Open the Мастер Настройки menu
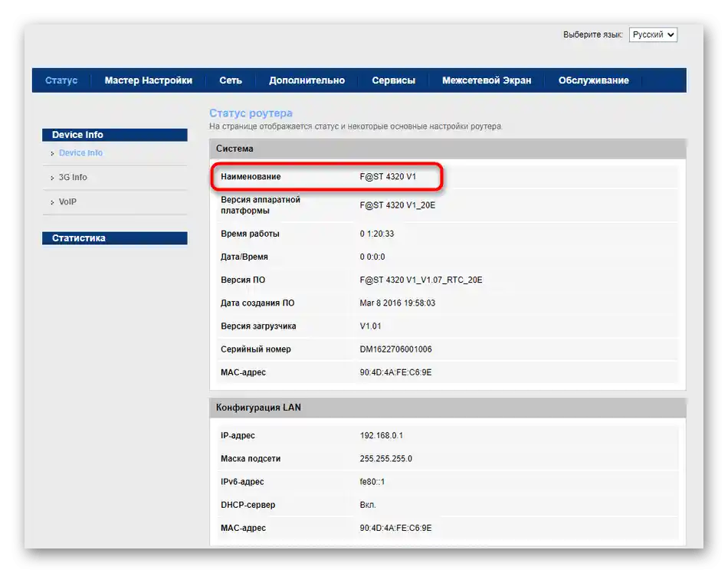Viewport: 728px width, 573px height. click(x=148, y=80)
